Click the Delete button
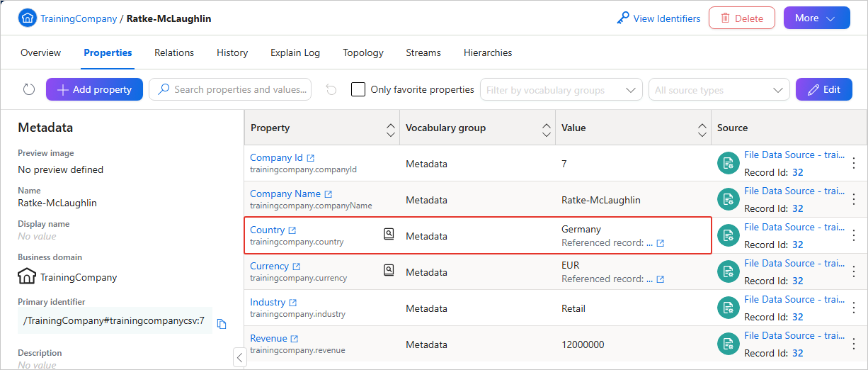This screenshot has width=868, height=370. (742, 18)
